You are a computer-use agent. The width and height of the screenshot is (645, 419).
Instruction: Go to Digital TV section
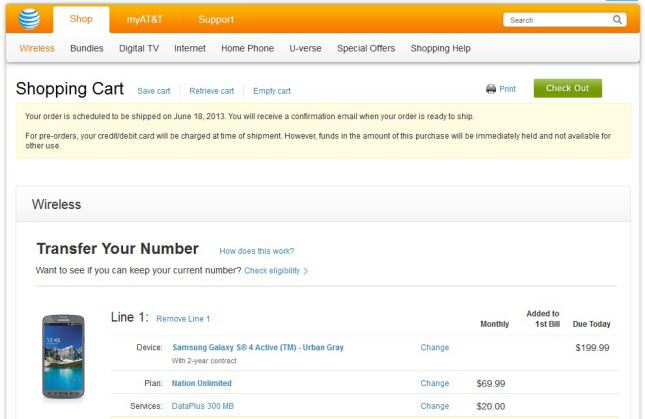click(140, 48)
